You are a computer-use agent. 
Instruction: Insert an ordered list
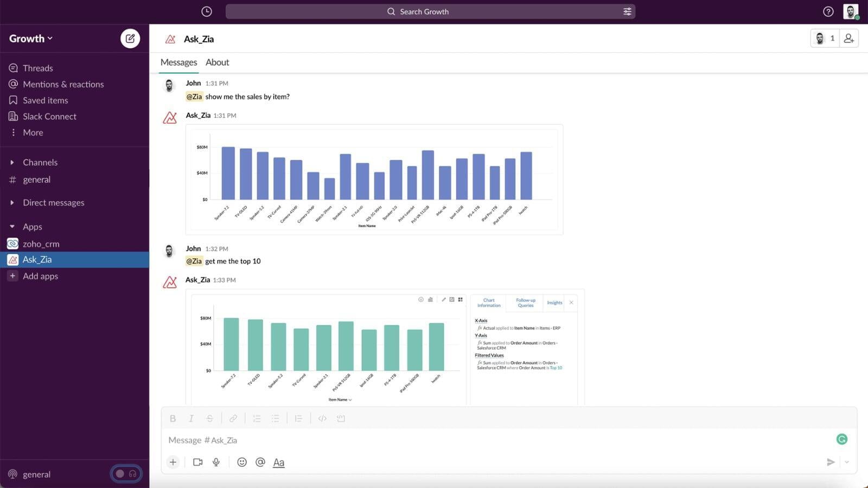pyautogui.click(x=257, y=419)
